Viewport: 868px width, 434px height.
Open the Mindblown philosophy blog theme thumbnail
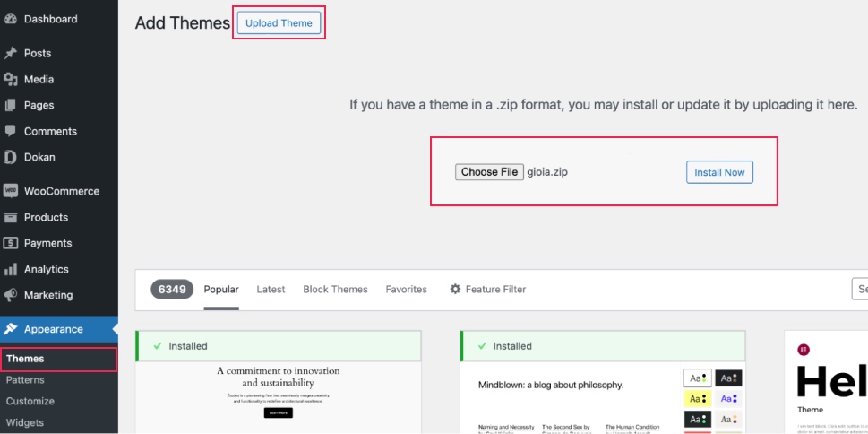(603, 397)
